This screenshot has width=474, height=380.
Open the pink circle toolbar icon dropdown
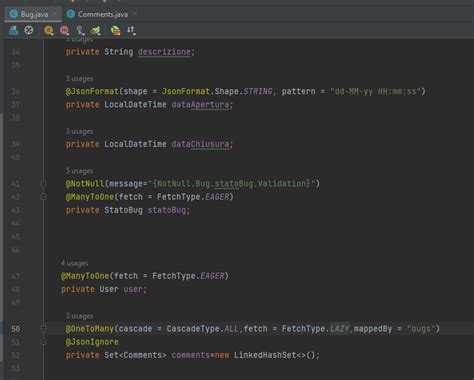(x=65, y=31)
